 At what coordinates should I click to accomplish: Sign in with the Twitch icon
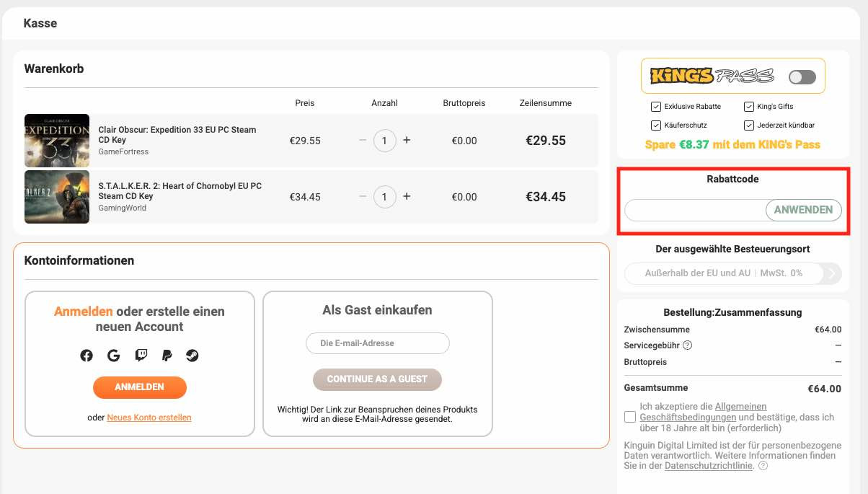(141, 356)
